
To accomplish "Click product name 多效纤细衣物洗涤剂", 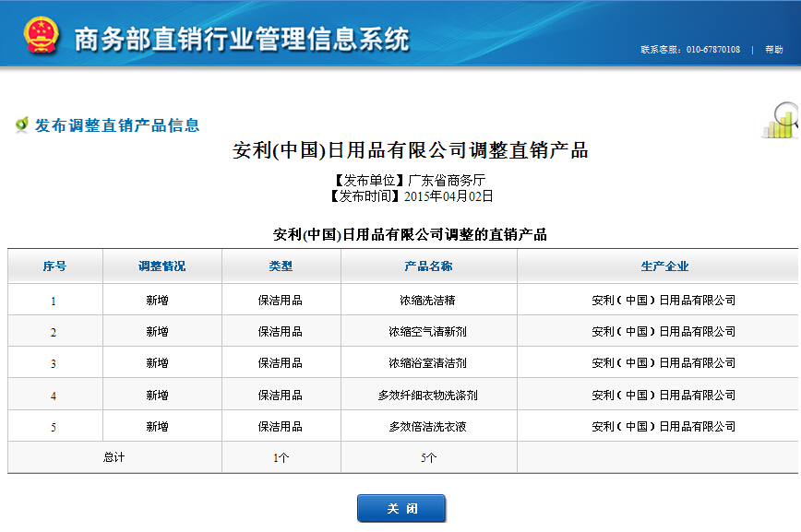I will pos(427,396).
